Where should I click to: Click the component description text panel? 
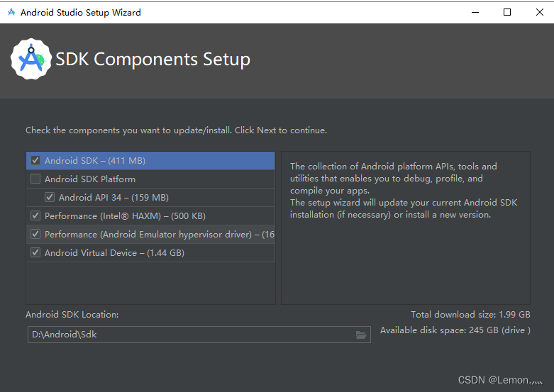click(x=406, y=228)
